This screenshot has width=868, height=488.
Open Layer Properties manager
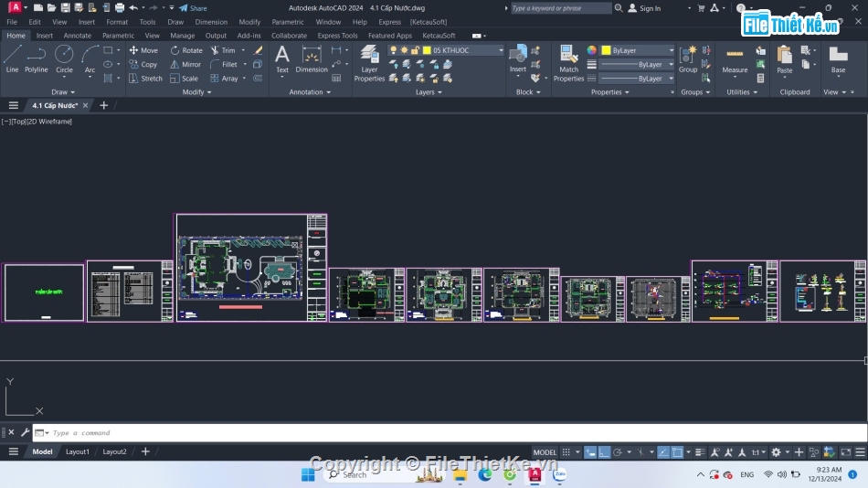369,64
